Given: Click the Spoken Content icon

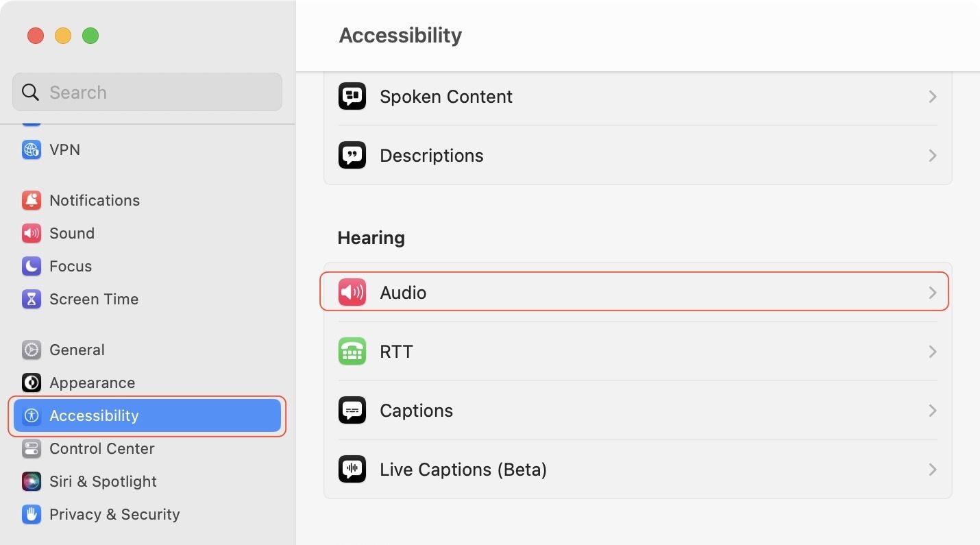Looking at the screenshot, I should pos(352,97).
